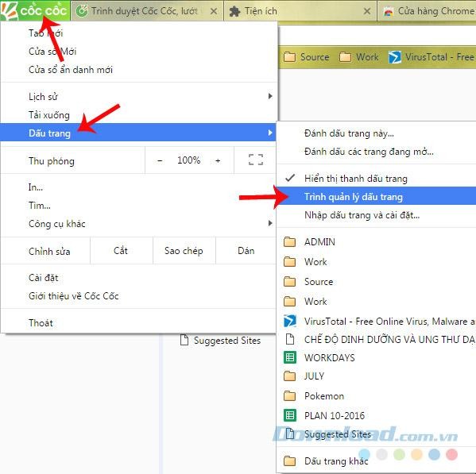Click the Cốc Cốc logo menu button
The width and height of the screenshot is (476, 474).
point(34,10)
